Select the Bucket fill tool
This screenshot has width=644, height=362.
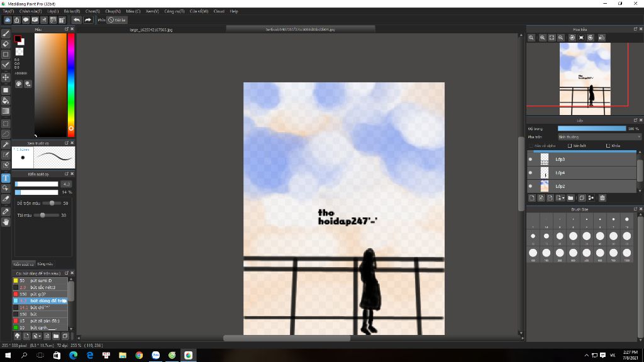click(x=6, y=101)
